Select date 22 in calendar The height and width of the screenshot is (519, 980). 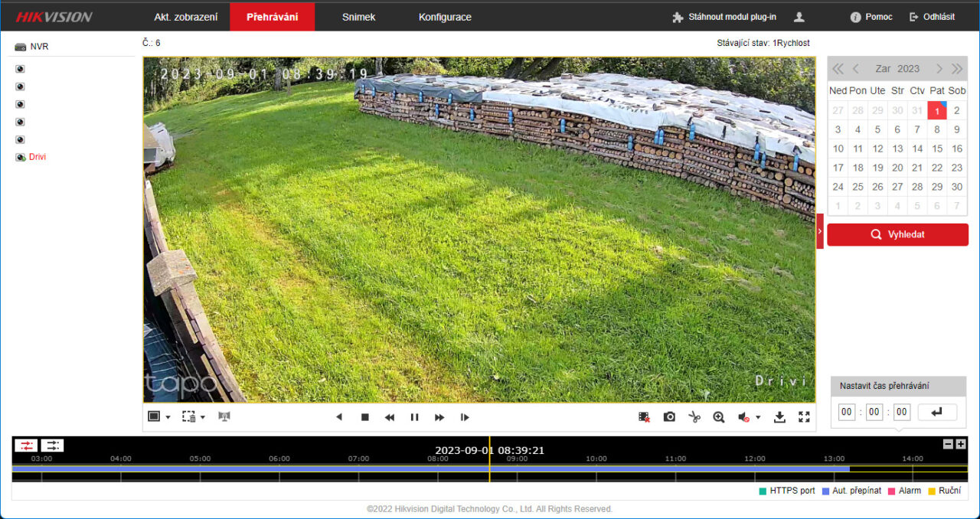click(x=937, y=168)
